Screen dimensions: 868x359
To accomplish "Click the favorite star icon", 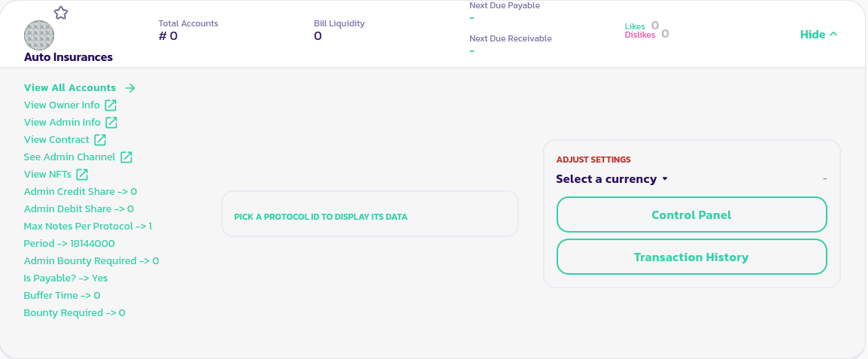I will [x=61, y=13].
